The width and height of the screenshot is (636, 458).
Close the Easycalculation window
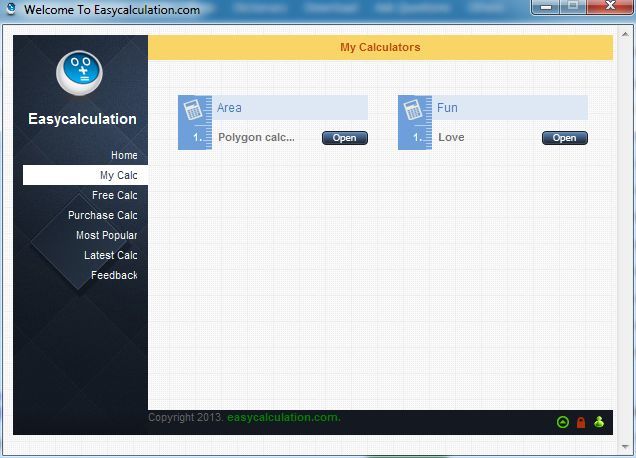coord(610,7)
